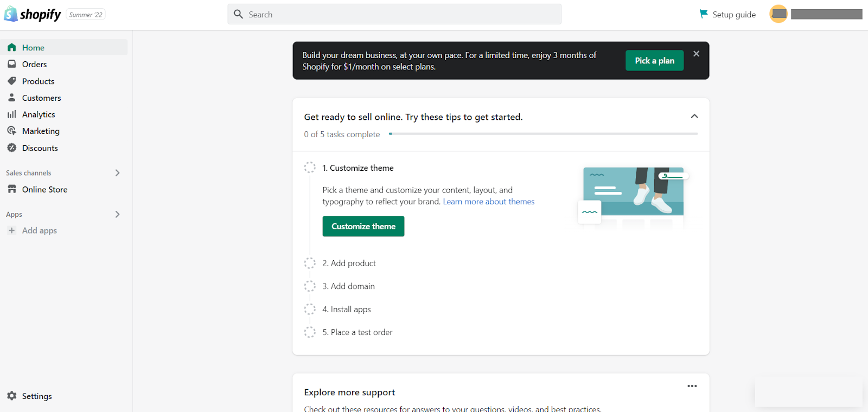Screen dimensions: 868x412
Task: Mark the Add domain task circle
Action: (310, 286)
